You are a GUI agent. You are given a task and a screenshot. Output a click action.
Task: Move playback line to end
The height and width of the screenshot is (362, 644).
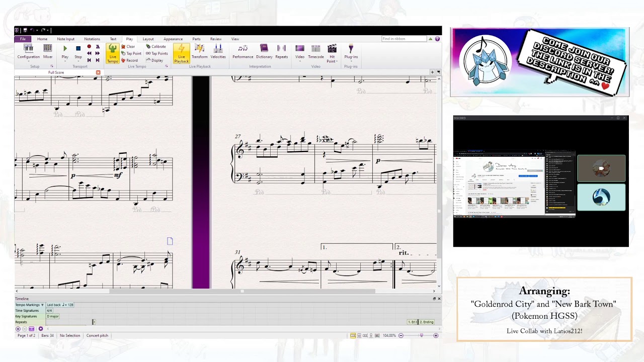(98, 60)
